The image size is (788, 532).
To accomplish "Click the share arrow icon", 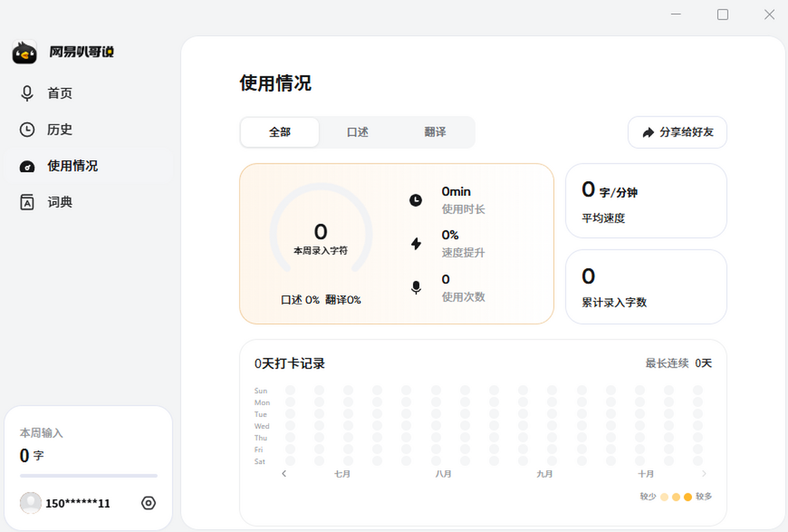I will point(648,132).
